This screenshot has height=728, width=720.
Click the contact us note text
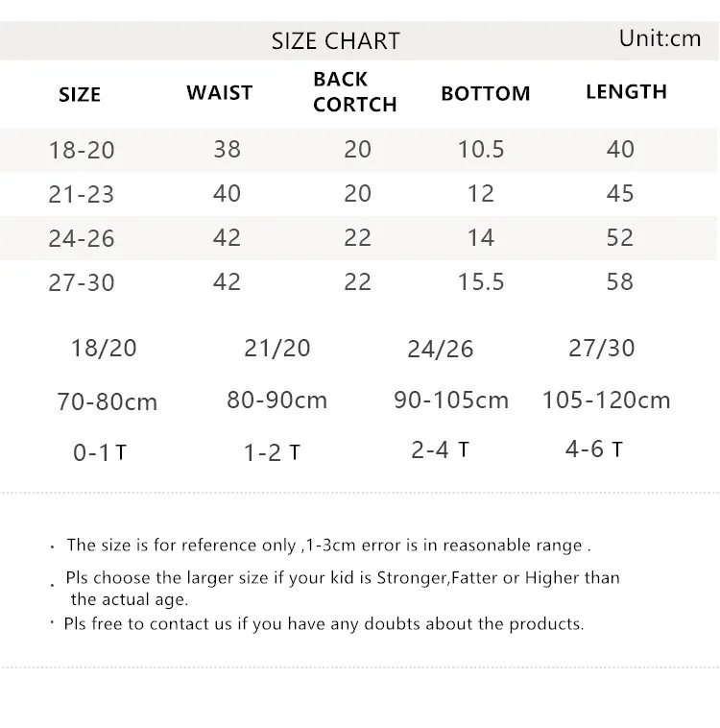tap(324, 624)
